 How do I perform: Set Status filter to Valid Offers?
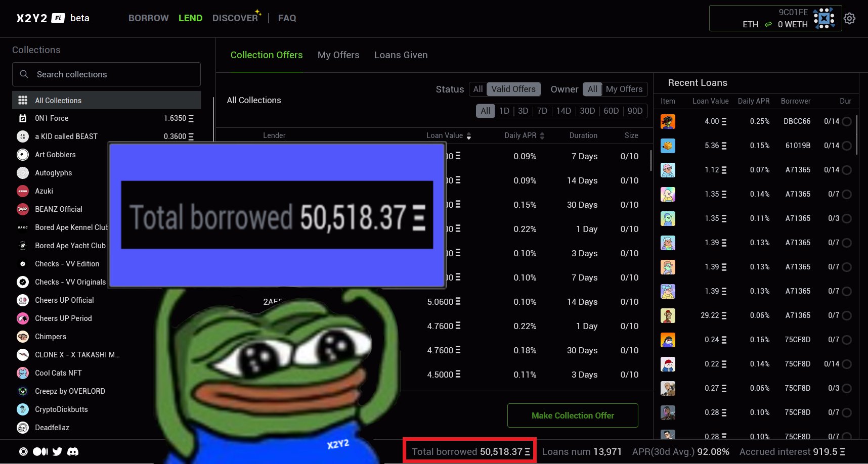[x=513, y=89]
